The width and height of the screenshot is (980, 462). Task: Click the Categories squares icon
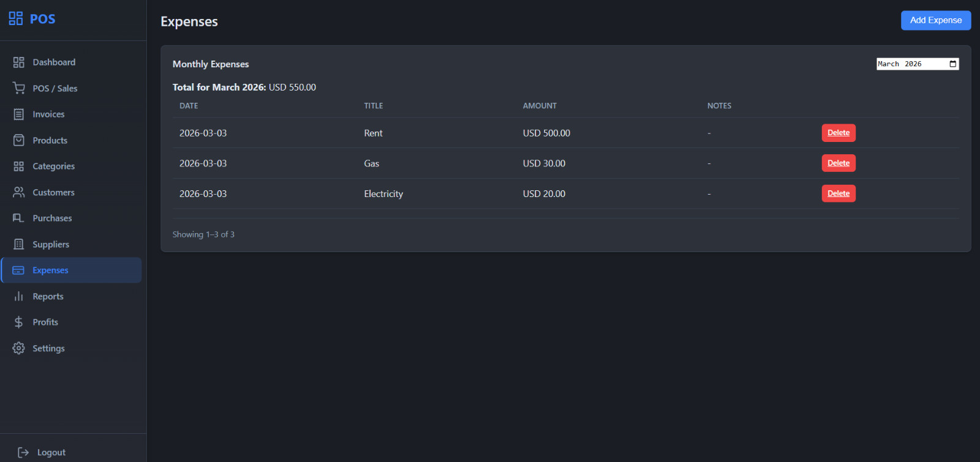coord(19,166)
